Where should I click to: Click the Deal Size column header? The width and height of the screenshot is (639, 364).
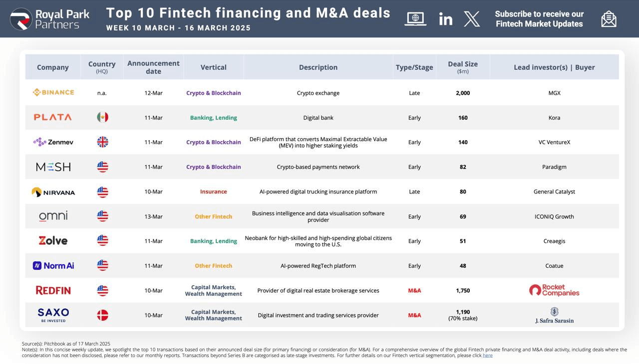coord(463,67)
